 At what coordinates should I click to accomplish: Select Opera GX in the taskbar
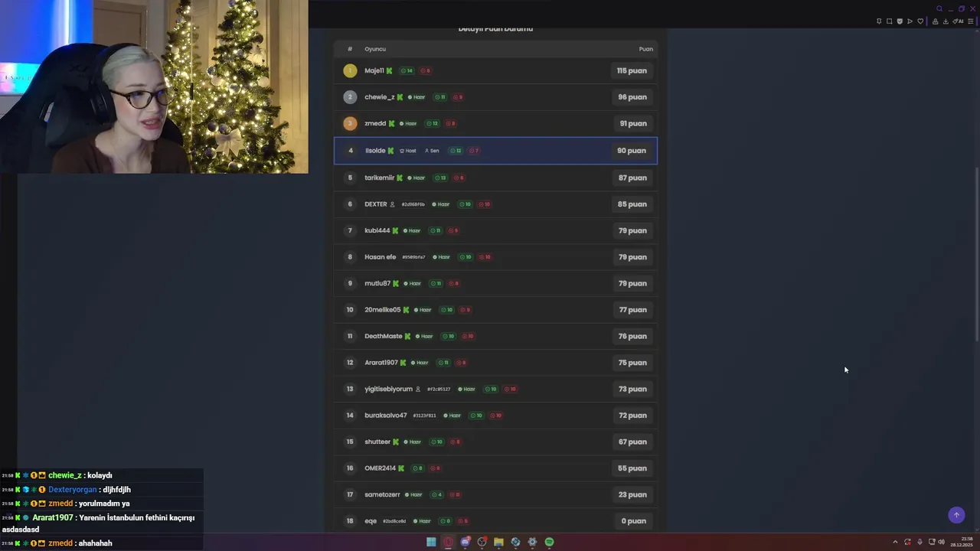coord(448,542)
